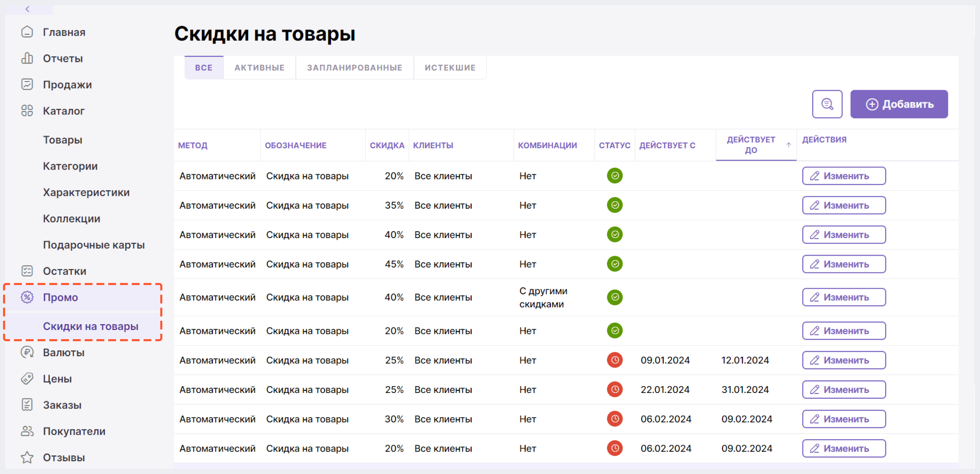This screenshot has height=474, width=980.
Task: Click the Промо percent badge icon
Action: 27,297
